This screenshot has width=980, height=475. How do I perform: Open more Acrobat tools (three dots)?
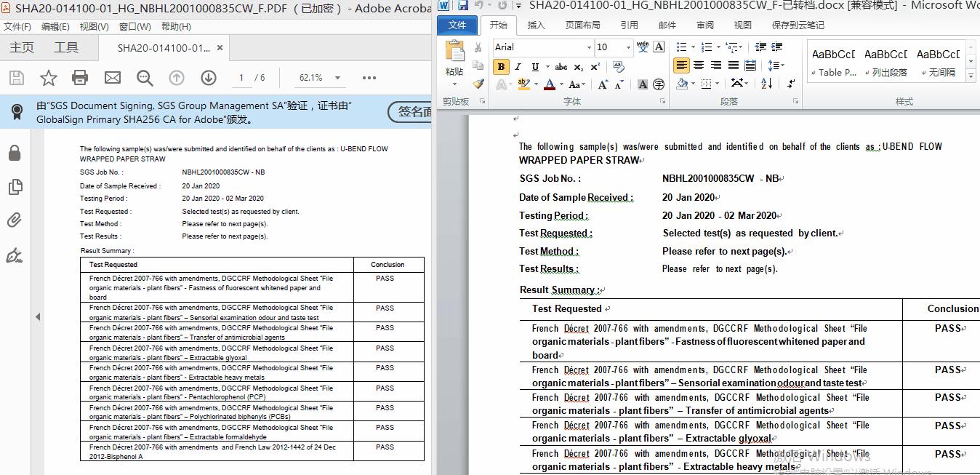[369, 78]
